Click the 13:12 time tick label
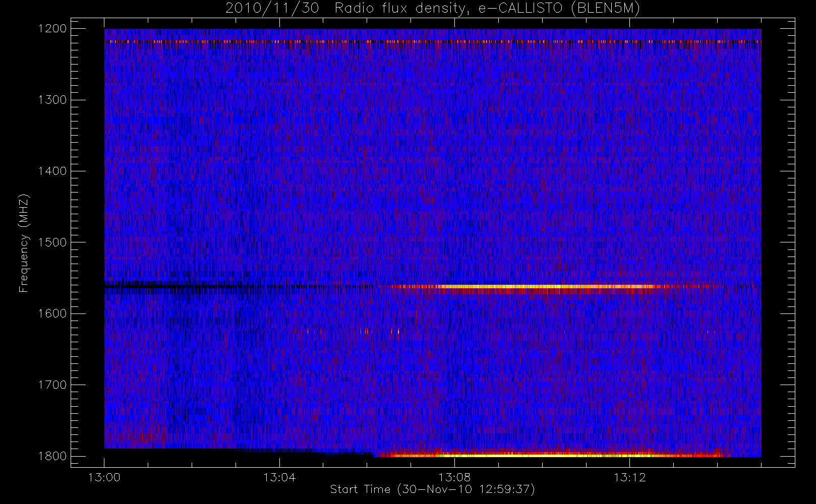This screenshot has width=816, height=504. (629, 477)
